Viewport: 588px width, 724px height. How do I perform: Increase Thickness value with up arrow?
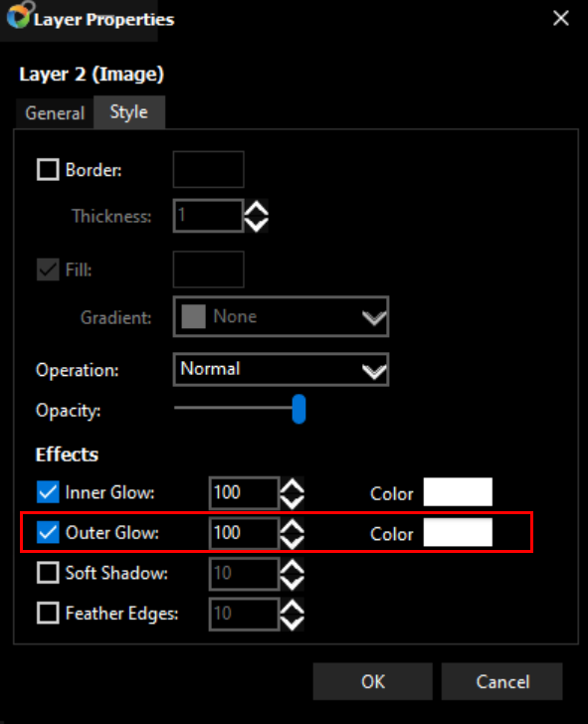click(257, 208)
